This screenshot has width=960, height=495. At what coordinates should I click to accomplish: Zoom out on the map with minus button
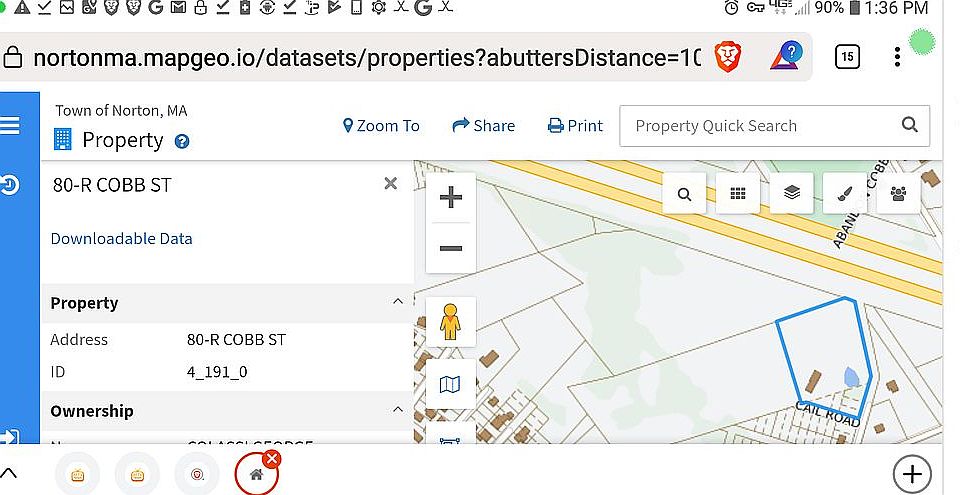(450, 248)
